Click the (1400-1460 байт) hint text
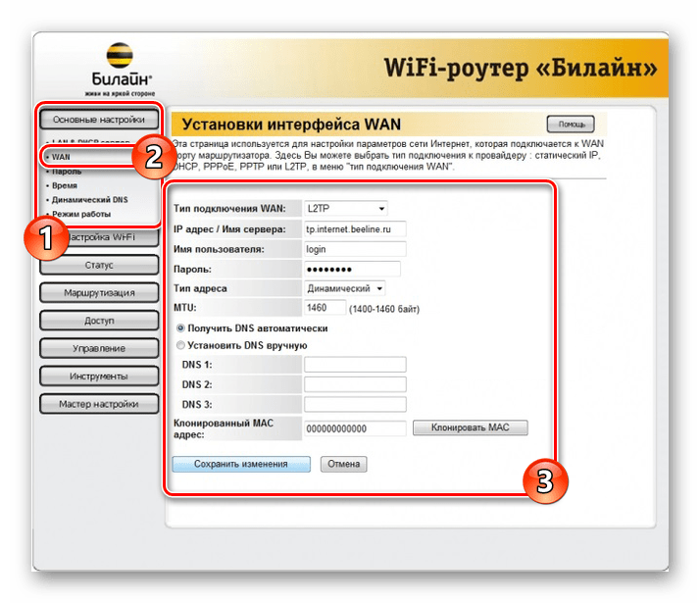 [384, 309]
